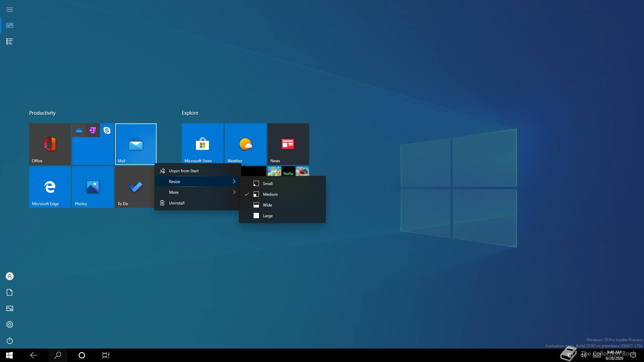Open clock and date in taskbar
Screen dimensions: 644x362
click(614, 355)
